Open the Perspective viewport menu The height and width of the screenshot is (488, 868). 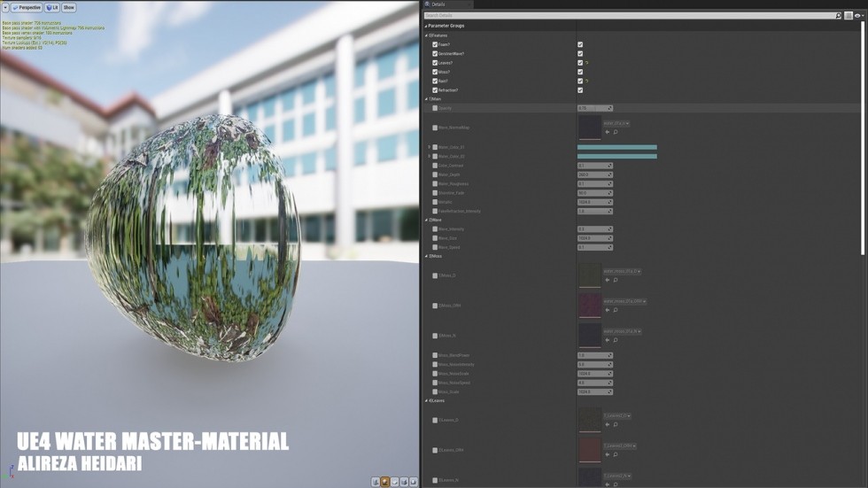(x=27, y=7)
